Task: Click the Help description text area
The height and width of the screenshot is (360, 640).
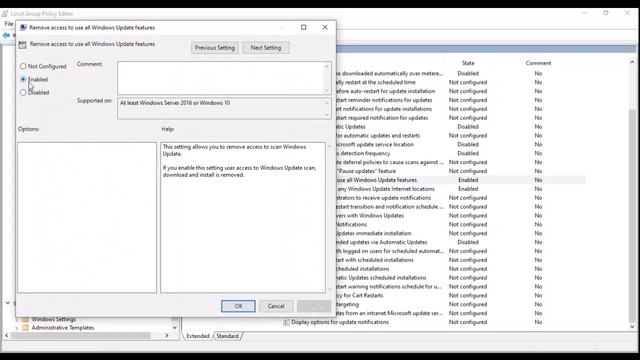Action: pyautogui.click(x=243, y=218)
